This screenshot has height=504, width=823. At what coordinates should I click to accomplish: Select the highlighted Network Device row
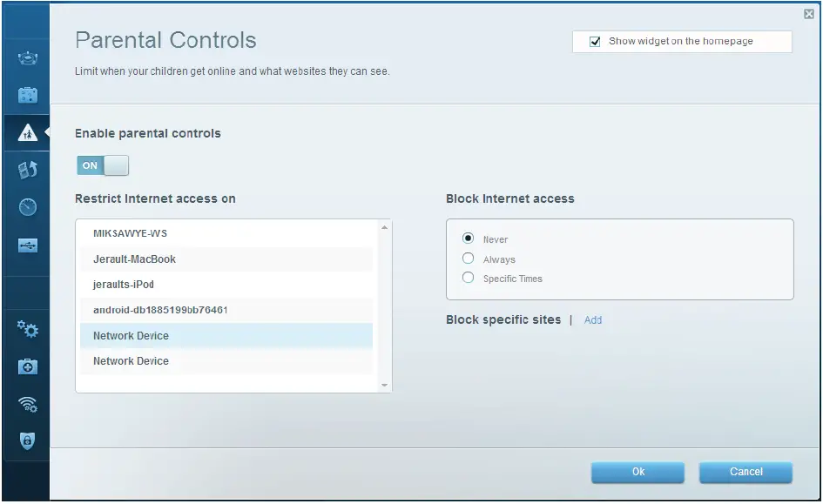pos(226,336)
